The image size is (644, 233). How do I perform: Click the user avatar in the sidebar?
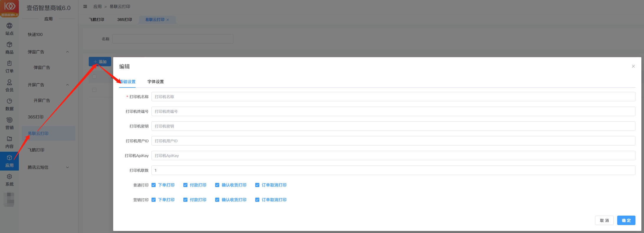point(9,199)
